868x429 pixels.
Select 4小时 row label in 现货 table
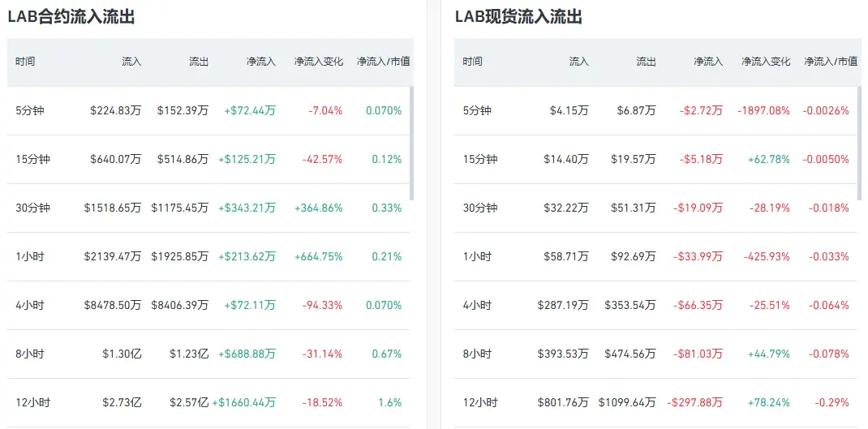click(x=477, y=306)
